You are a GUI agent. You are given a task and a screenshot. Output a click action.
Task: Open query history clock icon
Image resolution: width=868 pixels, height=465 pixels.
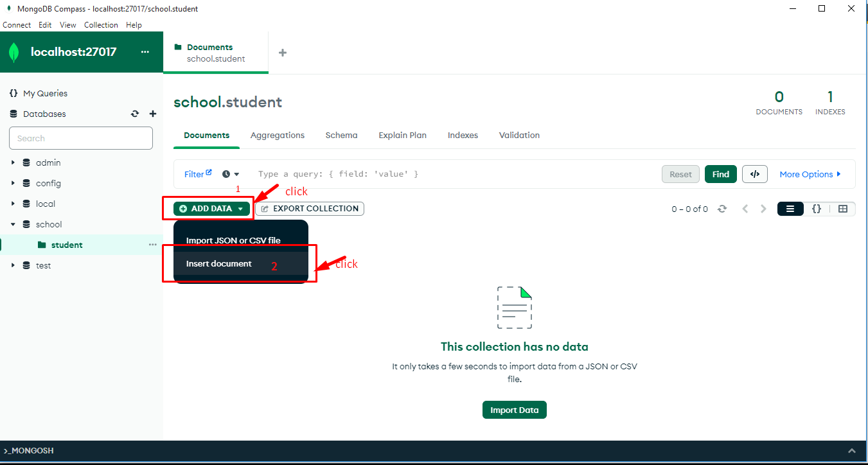point(230,174)
